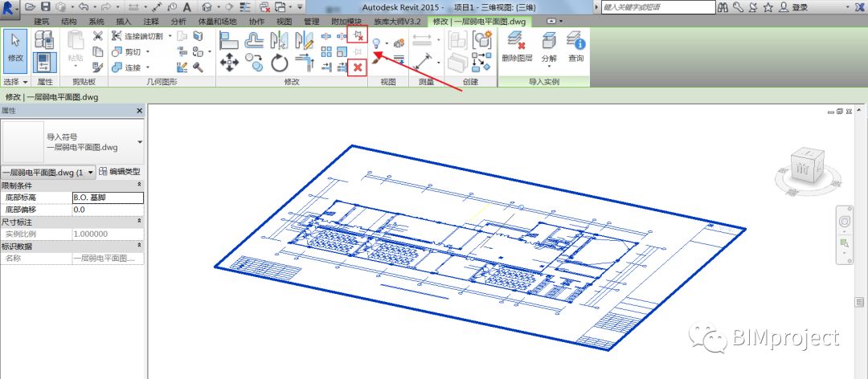
Task: Select Mirror - Draw Axis tool
Action: [x=304, y=40]
